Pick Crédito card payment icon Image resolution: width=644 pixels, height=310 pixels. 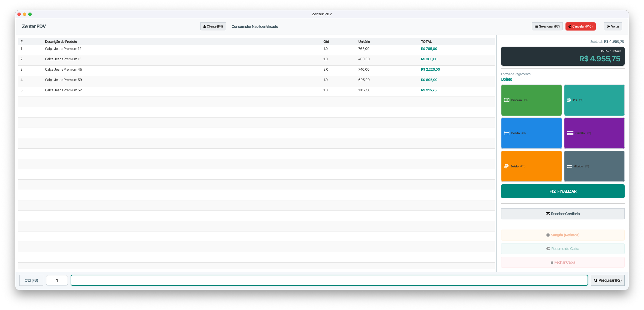click(x=570, y=133)
